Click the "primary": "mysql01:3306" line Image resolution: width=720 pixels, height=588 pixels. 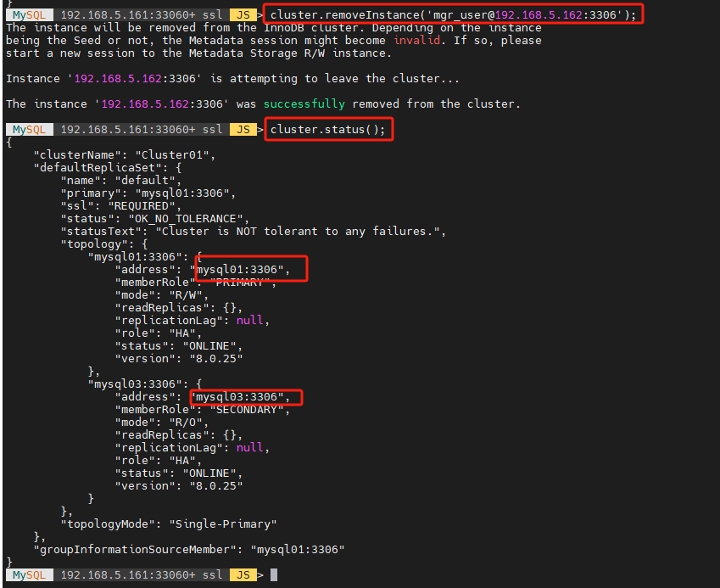click(x=148, y=193)
